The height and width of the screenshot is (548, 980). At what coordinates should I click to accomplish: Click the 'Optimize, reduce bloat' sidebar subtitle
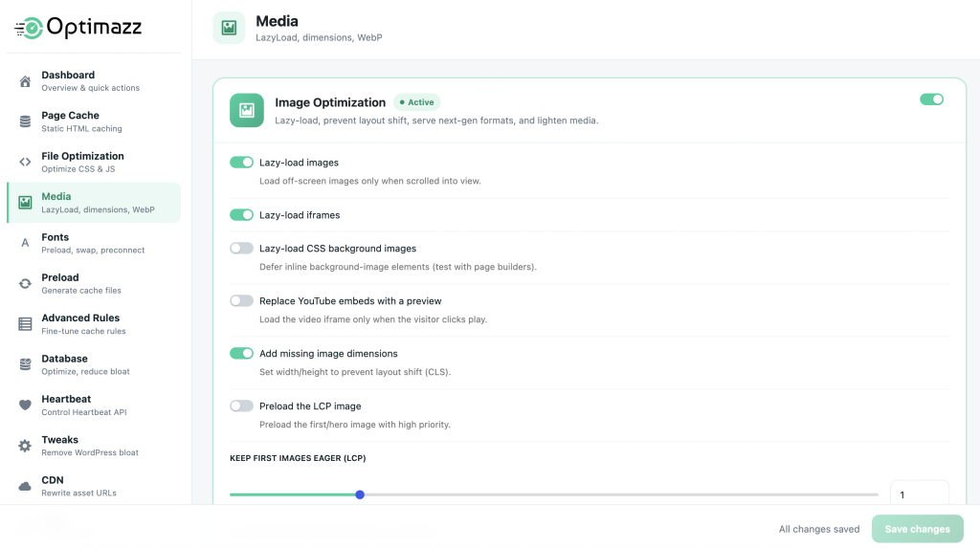point(85,371)
